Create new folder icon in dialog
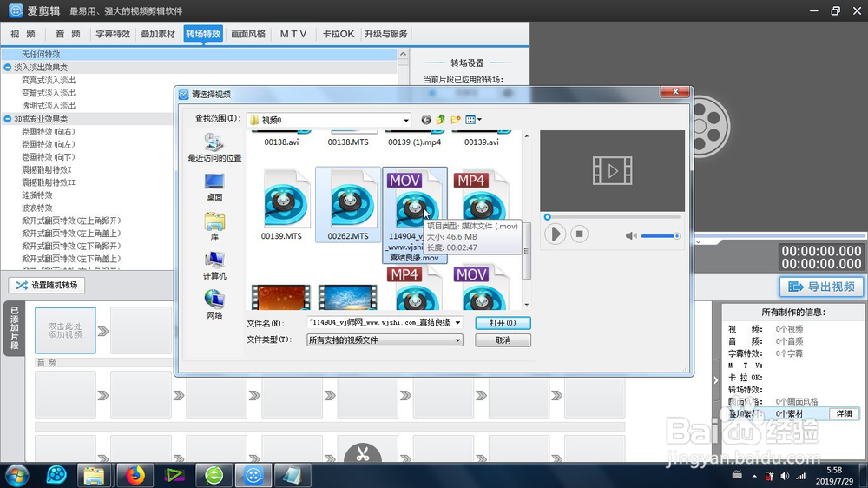868x488 pixels. tap(456, 120)
